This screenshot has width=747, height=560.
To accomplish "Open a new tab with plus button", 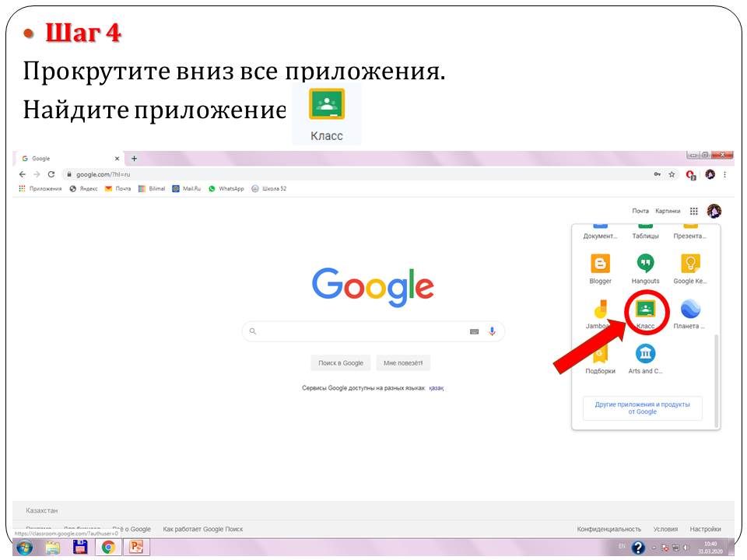I will (x=134, y=159).
